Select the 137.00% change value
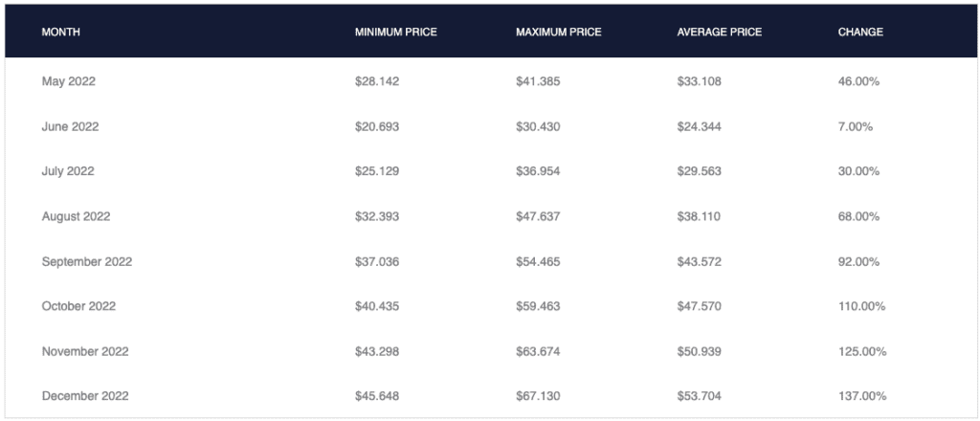Viewport: 980px width, 421px height. [861, 396]
